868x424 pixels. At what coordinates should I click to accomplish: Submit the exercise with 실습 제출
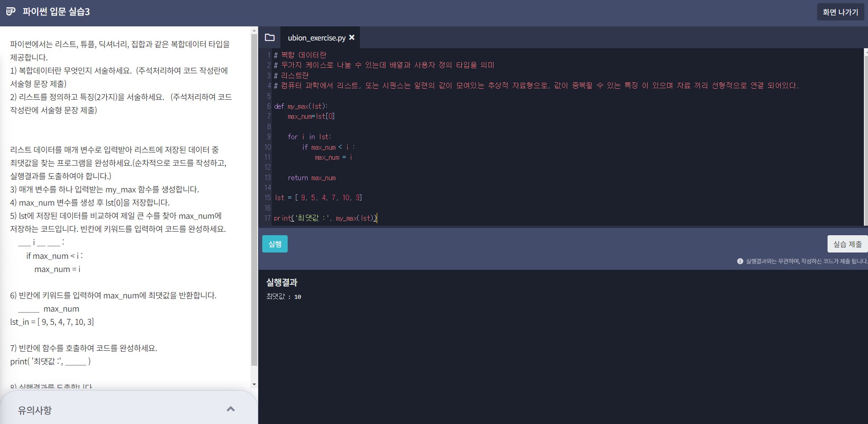point(847,244)
